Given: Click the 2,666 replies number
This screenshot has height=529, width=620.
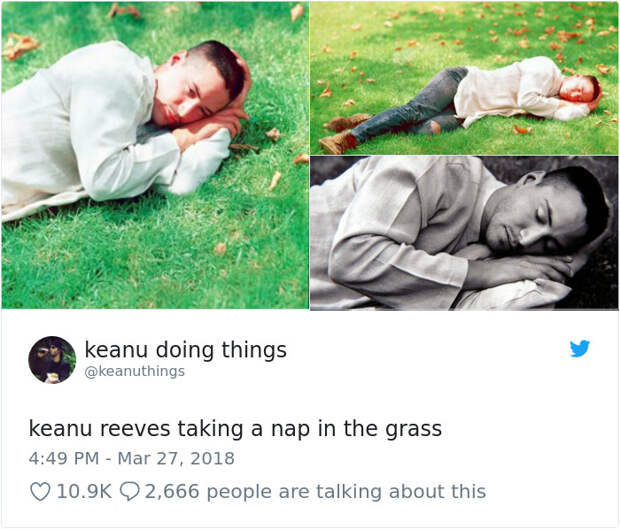Looking at the screenshot, I should click(x=172, y=491).
